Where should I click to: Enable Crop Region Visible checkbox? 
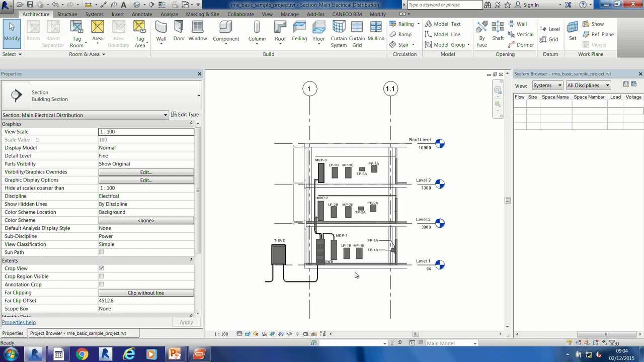click(x=101, y=277)
